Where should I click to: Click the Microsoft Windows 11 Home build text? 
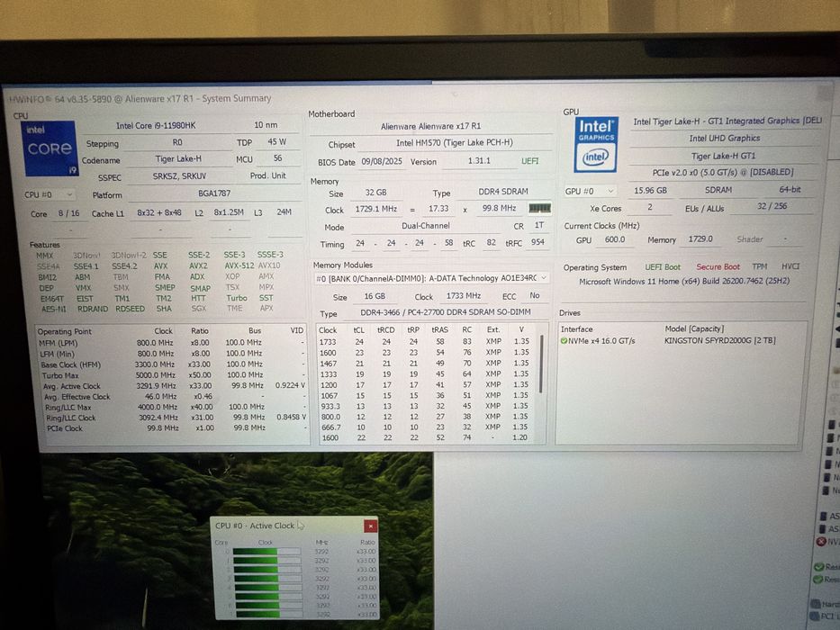click(x=684, y=281)
